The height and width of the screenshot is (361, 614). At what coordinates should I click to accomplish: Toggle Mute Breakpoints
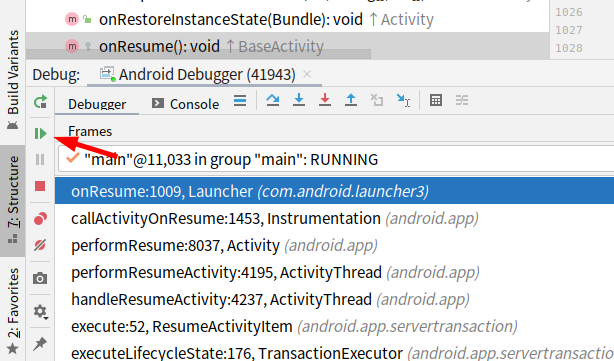[40, 245]
